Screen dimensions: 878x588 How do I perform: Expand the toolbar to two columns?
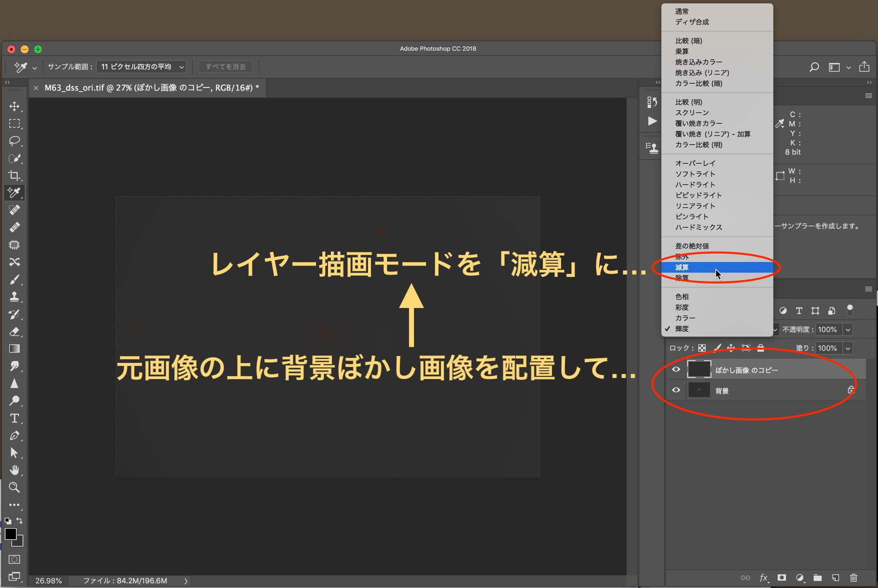click(x=7, y=82)
